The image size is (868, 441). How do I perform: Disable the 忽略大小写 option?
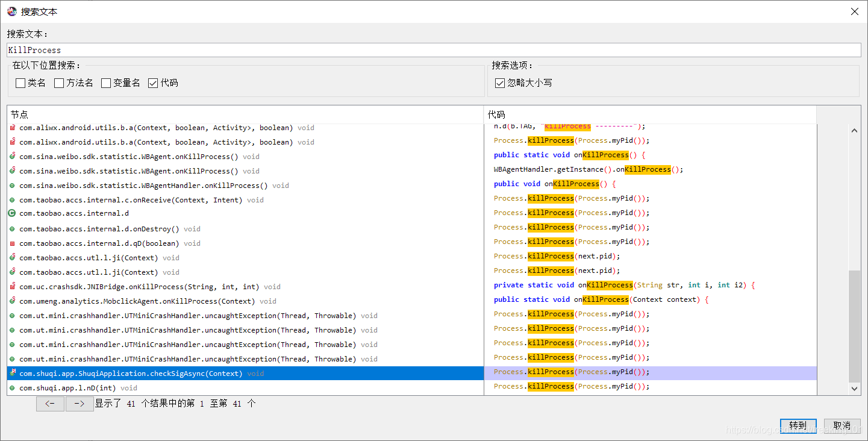click(500, 83)
